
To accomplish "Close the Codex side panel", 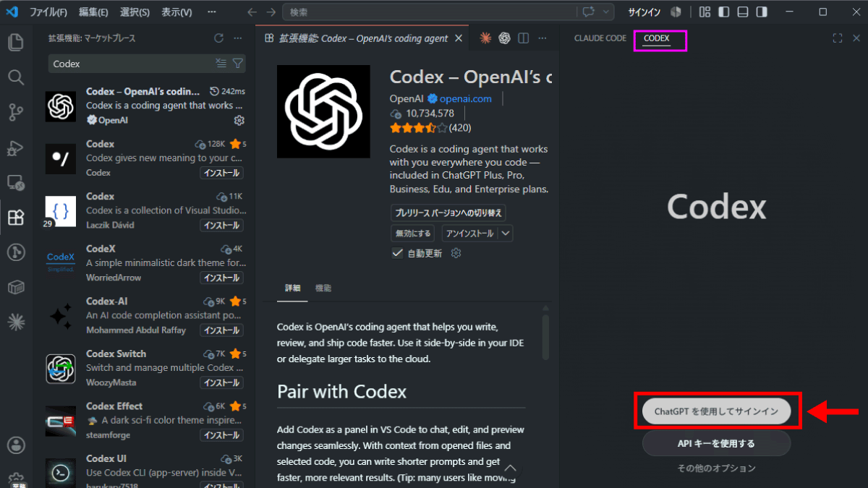I will point(856,38).
